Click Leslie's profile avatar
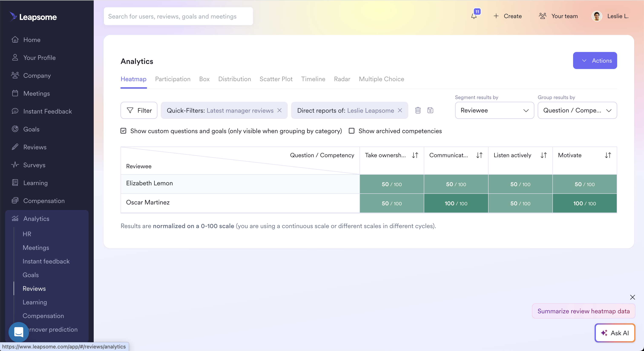Viewport: 644px width, 351px height. click(597, 16)
